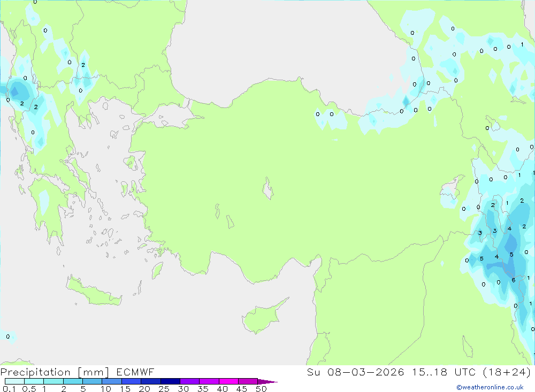Click the '45' legend scale label

point(242,389)
